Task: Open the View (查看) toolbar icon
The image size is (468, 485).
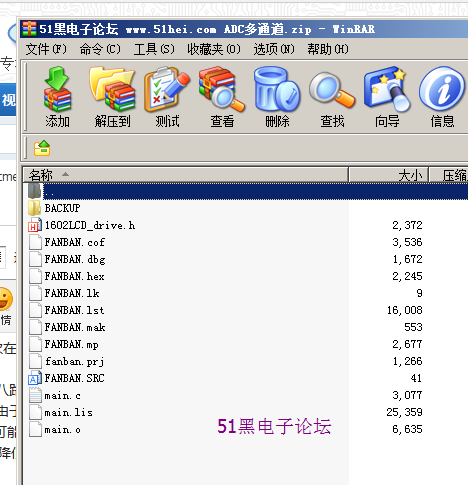Action: (222, 89)
